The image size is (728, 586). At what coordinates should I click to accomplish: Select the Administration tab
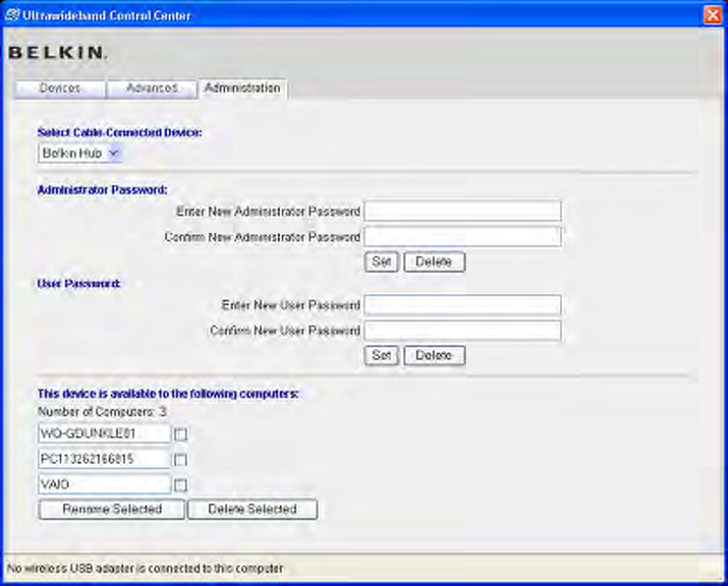click(243, 89)
